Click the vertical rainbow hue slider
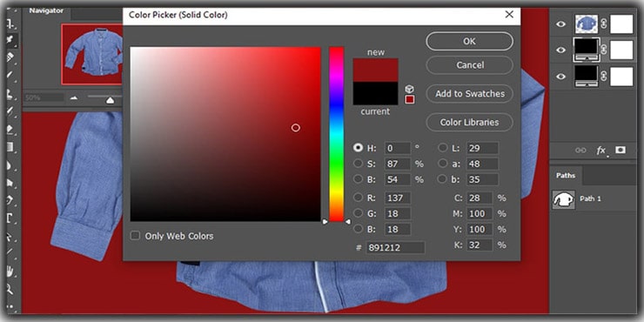This screenshot has height=322, width=644. 337,134
